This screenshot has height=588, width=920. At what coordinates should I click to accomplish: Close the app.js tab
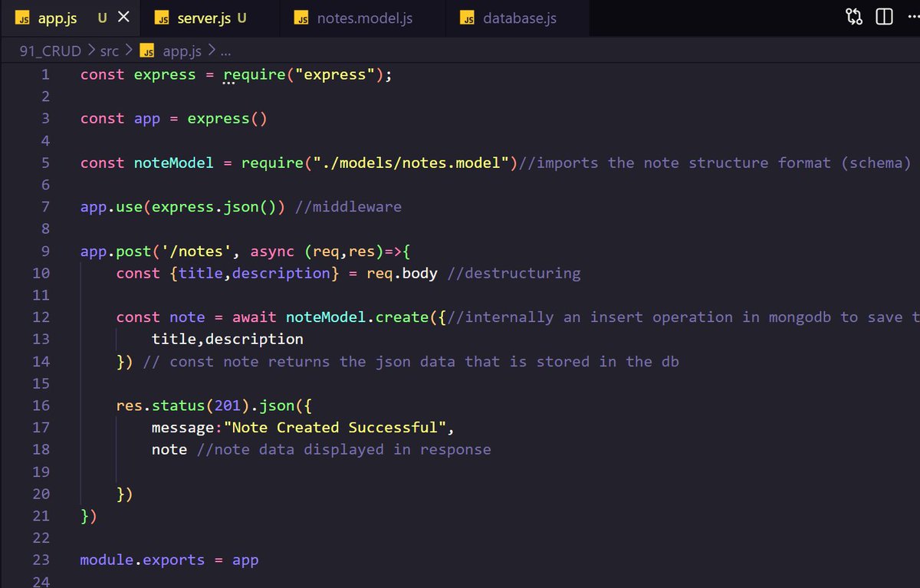123,18
